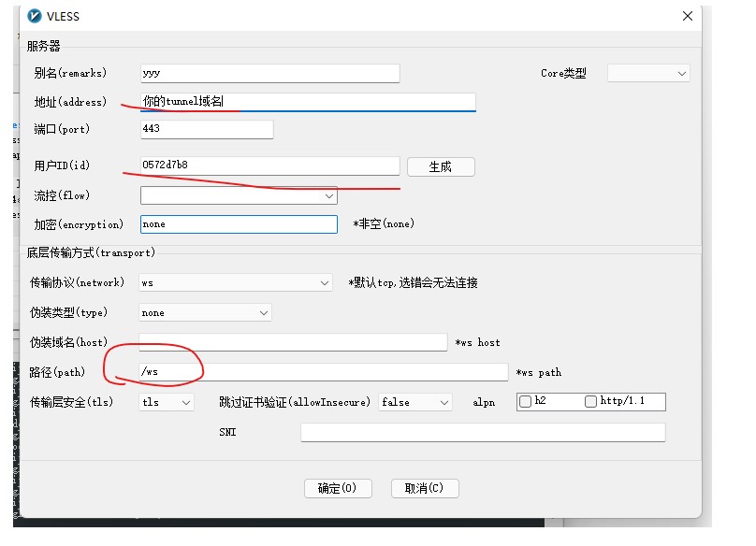Viewport: 756px width, 546px height.
Task: Click the VLESS app icon in title bar
Action: (x=35, y=16)
